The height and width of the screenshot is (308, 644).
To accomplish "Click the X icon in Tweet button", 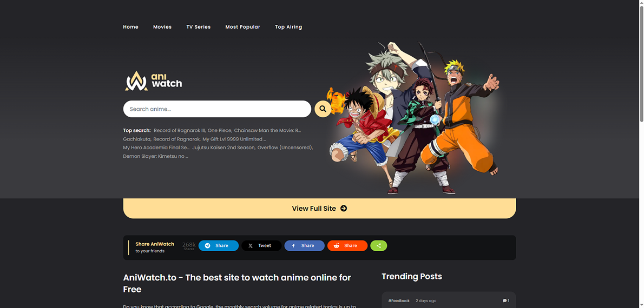I will [x=251, y=246].
